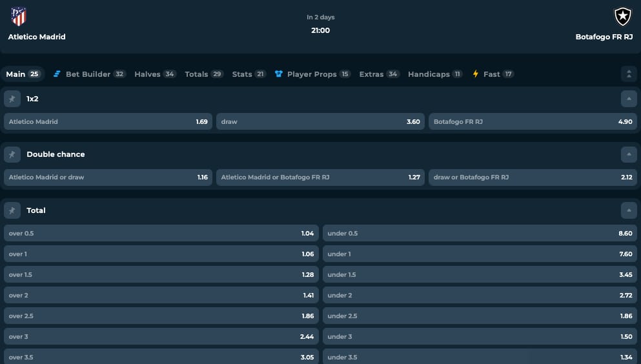Choose draw or Botafogo FR RJ 2.12
The height and width of the screenshot is (364, 641).
pos(533,177)
